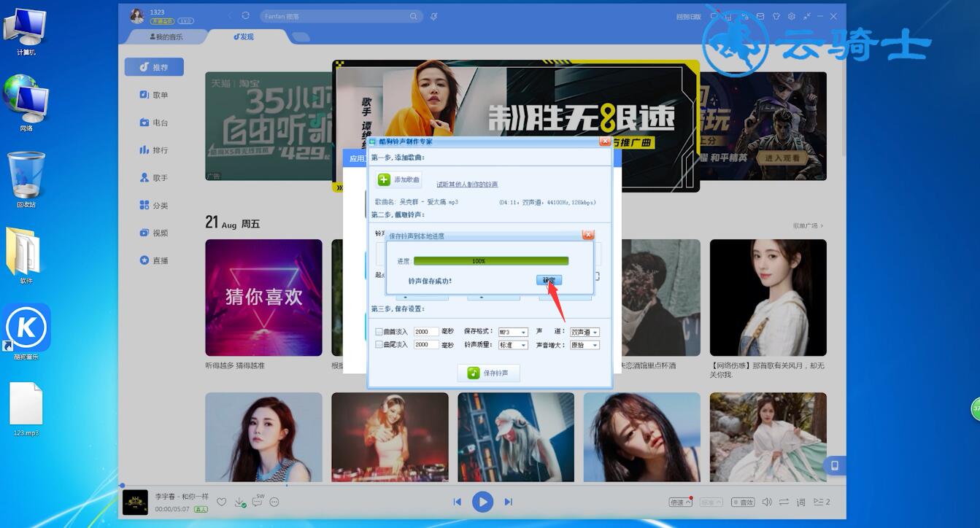Expand the 标准 quality menu in the player bar
This screenshot has width=980, height=528.
[x=711, y=502]
